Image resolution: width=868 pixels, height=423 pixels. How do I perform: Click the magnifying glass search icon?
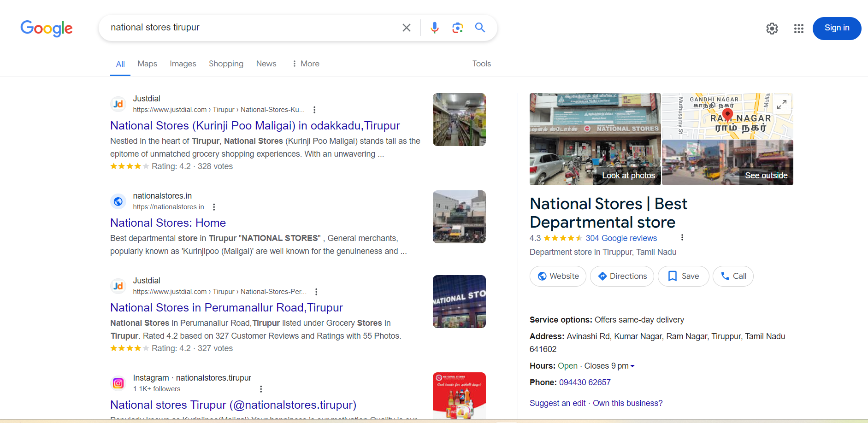pos(480,28)
